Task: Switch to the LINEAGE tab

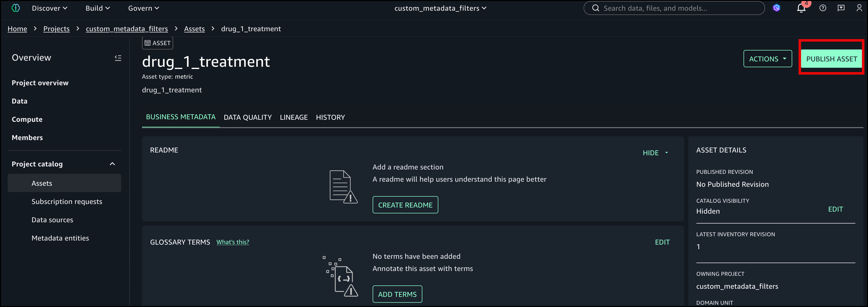Action: pyautogui.click(x=294, y=117)
